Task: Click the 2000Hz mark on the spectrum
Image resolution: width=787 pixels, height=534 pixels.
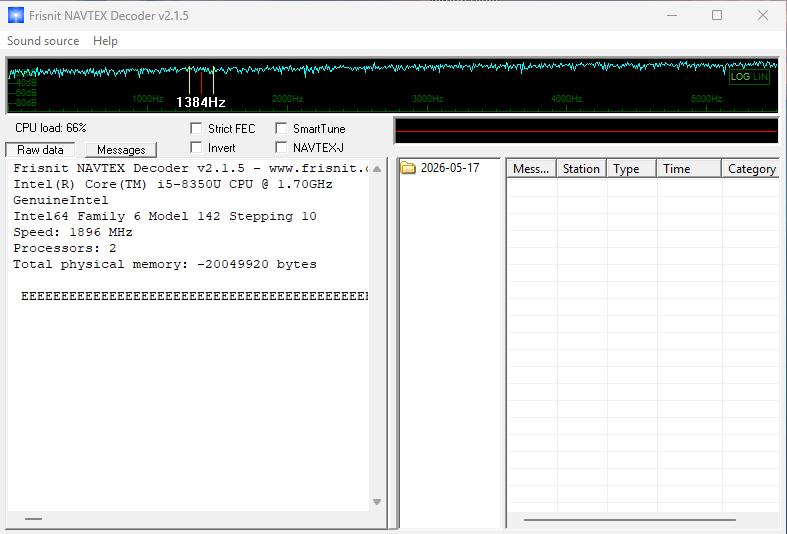Action: [x=288, y=99]
